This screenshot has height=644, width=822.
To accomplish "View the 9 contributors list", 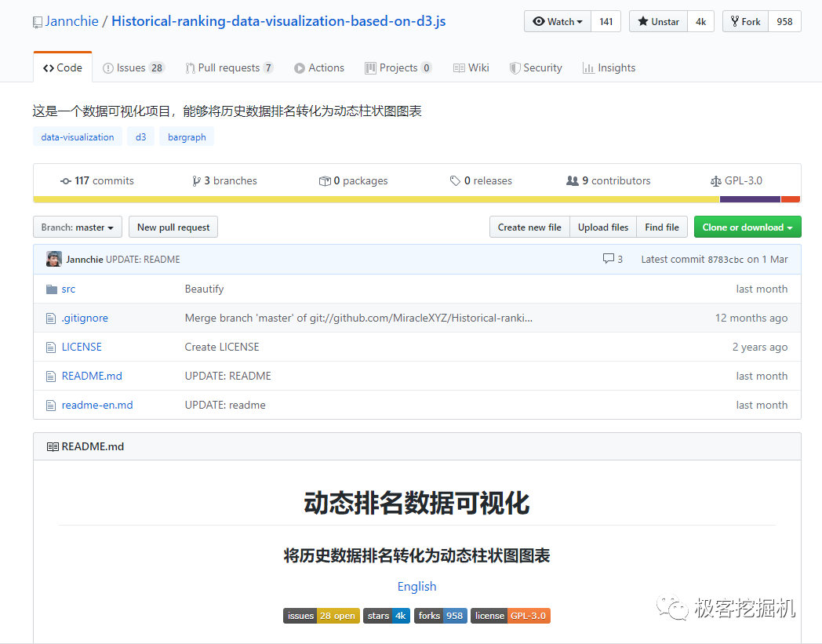I will point(609,181).
